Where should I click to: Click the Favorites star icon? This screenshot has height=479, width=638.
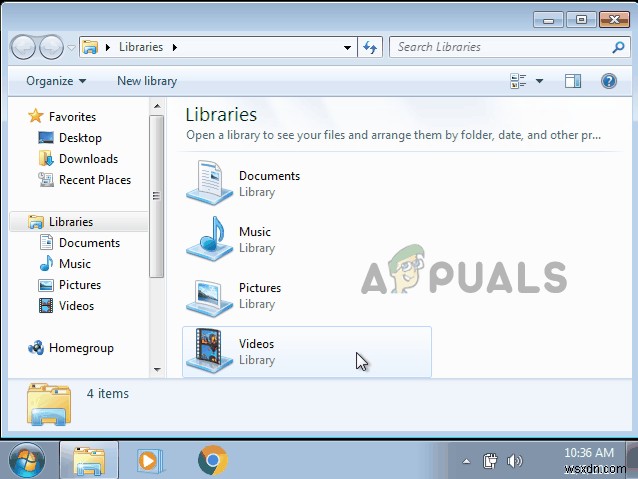[x=36, y=116]
